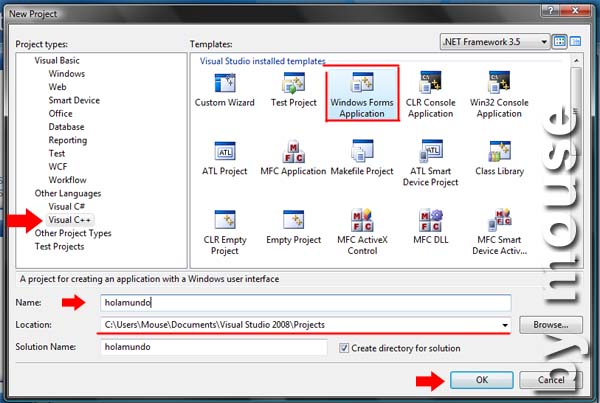Select ATL Smart Device Project template
Screen dimensions: 600x403
tap(430, 163)
